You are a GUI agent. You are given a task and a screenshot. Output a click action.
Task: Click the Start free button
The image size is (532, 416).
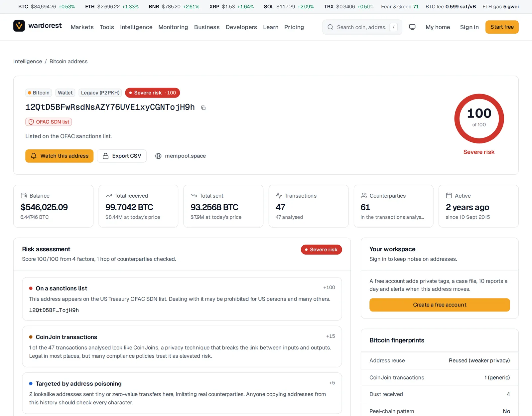pos(502,27)
